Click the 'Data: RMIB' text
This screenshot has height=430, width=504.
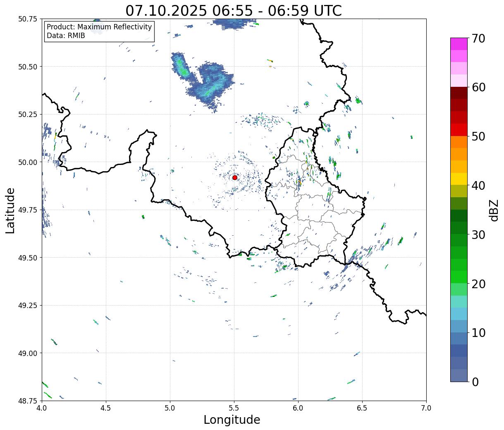click(x=66, y=36)
